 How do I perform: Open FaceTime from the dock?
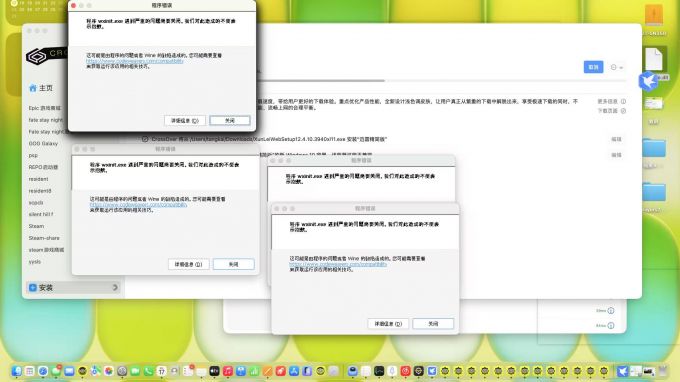tap(135, 371)
